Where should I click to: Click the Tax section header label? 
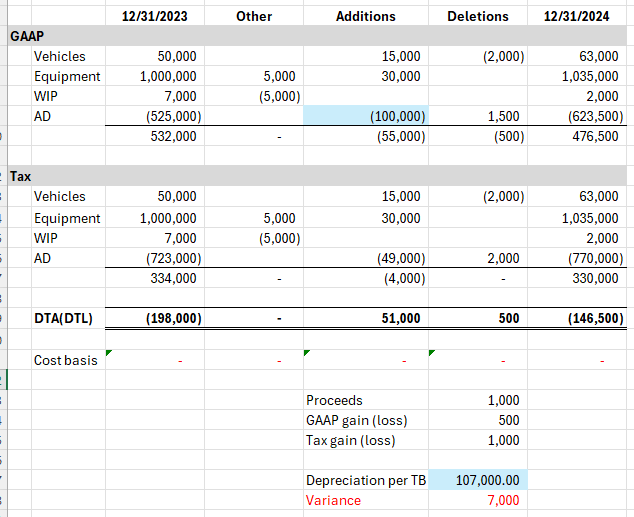(x=21, y=176)
